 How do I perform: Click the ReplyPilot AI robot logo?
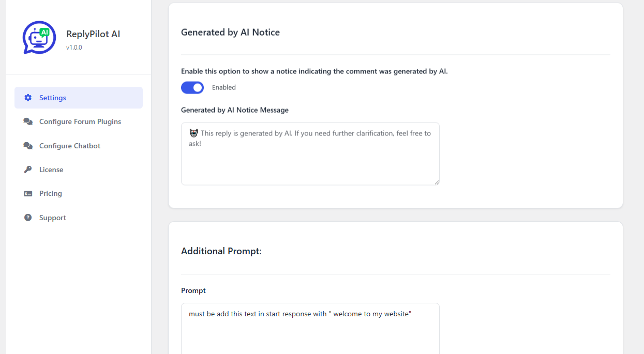(x=39, y=38)
